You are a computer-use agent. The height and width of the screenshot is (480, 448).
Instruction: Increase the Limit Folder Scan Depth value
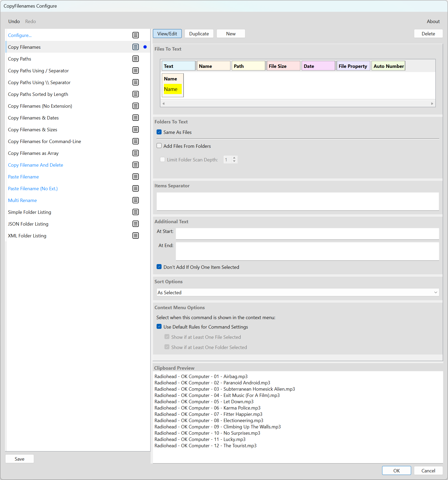point(235,158)
